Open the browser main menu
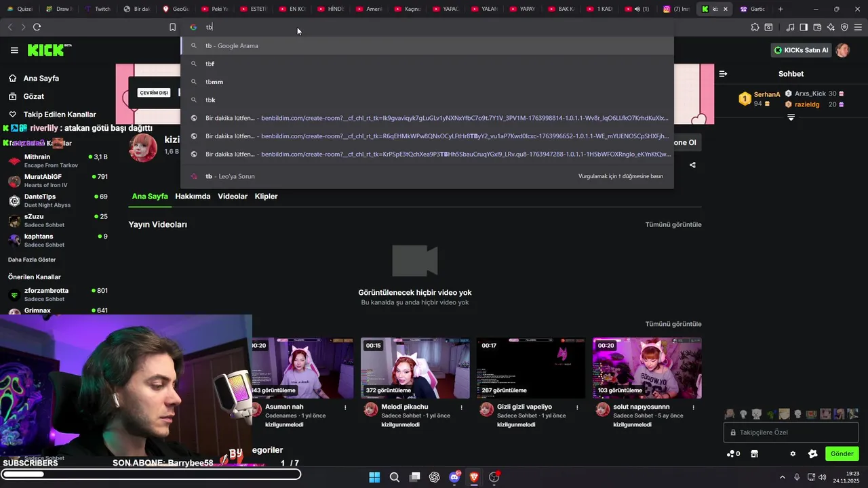868x488 pixels. [858, 27]
